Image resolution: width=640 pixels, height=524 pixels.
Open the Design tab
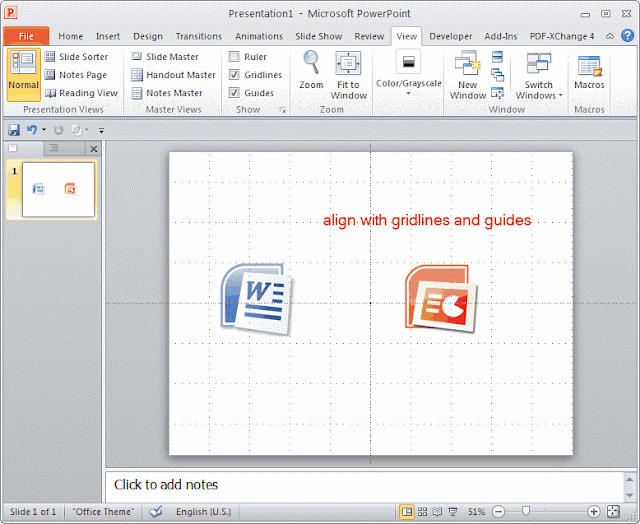(x=148, y=36)
